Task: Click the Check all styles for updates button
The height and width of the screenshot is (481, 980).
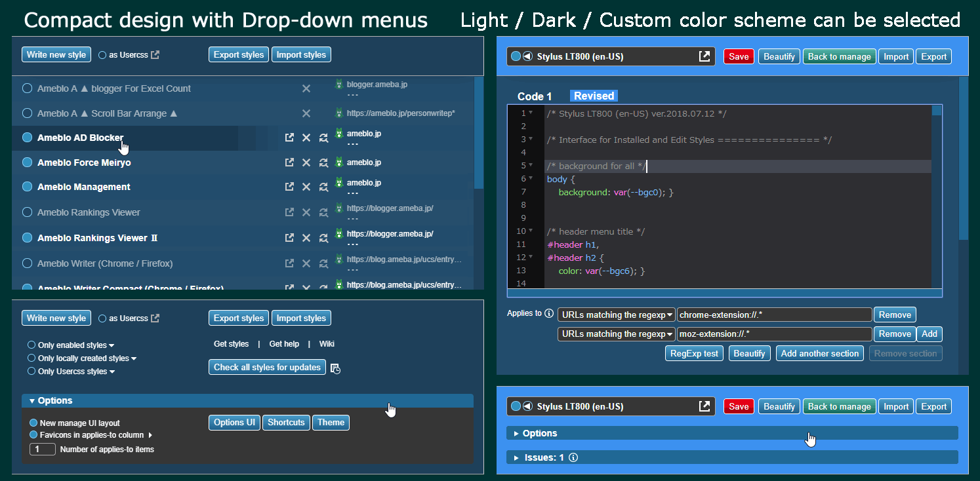Action: (x=267, y=367)
